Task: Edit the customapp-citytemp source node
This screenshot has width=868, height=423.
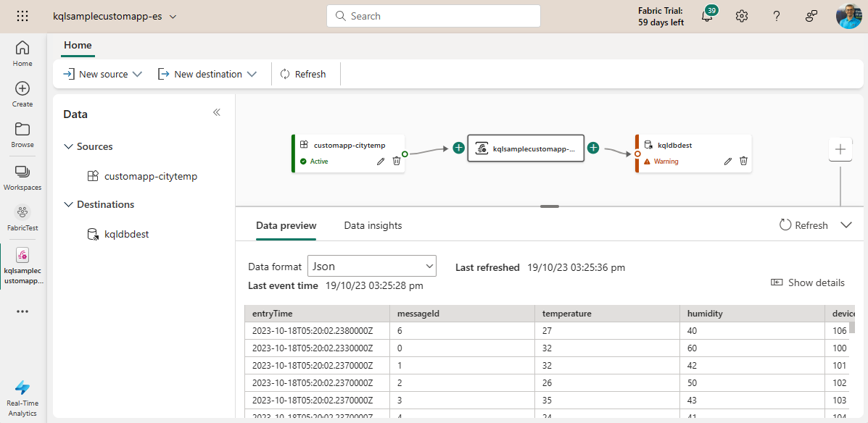Action: point(381,161)
